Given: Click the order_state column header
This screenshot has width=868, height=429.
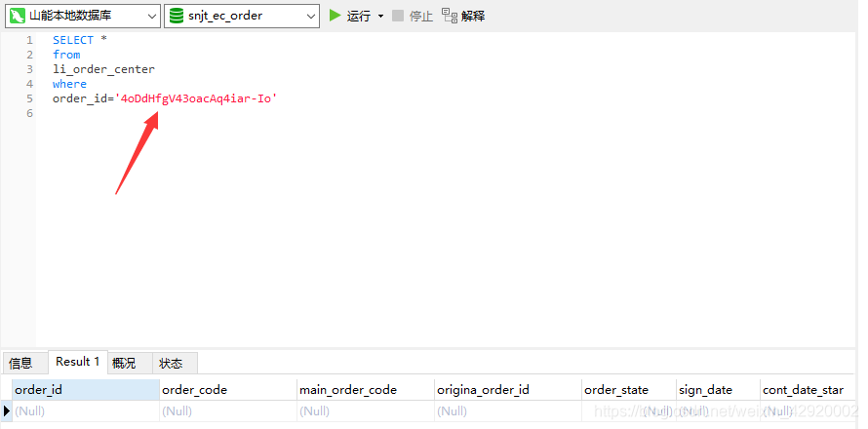Looking at the screenshot, I should pyautogui.click(x=629, y=390).
